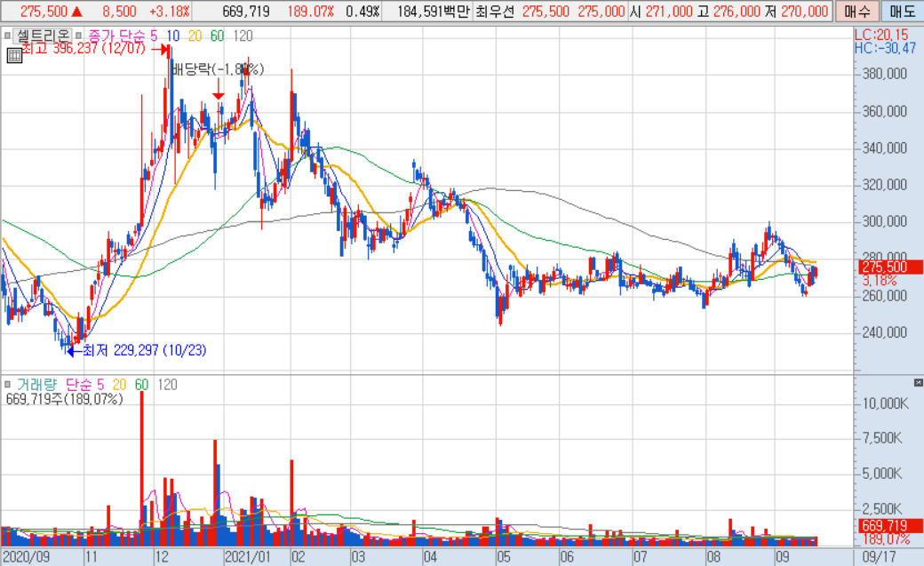The height and width of the screenshot is (566, 924).
Task: Click the 189.07% volume ratio in header
Action: coord(311,12)
